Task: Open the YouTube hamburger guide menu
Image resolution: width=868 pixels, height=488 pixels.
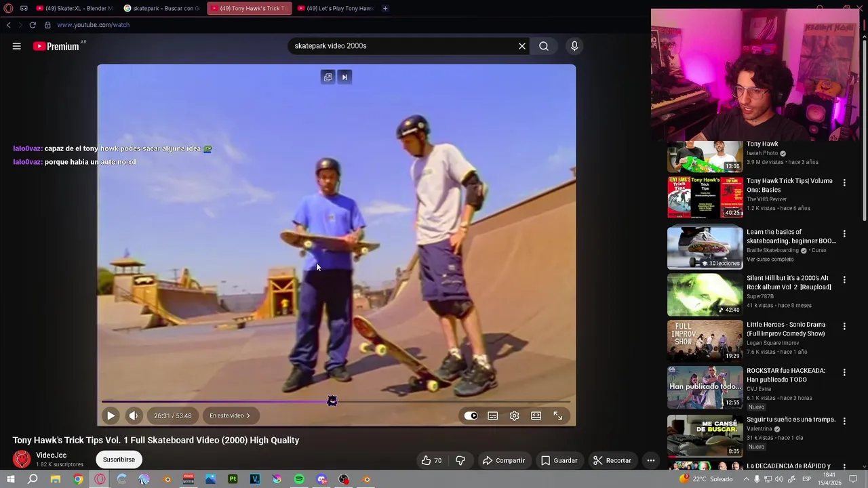Action: click(x=17, y=46)
